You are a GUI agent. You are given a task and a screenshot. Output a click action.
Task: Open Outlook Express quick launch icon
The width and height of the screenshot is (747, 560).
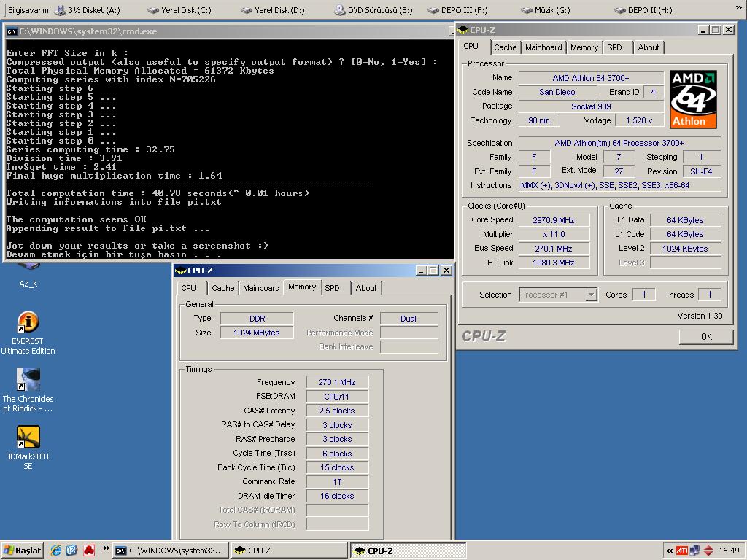72,551
